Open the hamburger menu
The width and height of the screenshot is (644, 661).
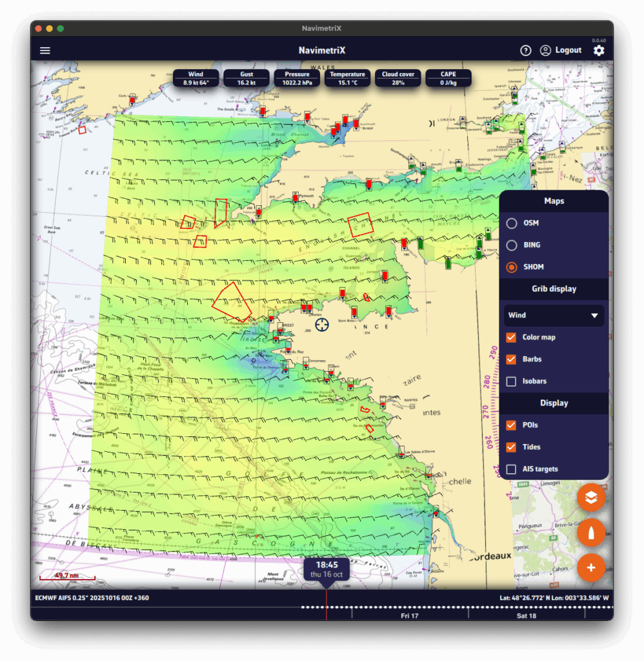coord(45,50)
